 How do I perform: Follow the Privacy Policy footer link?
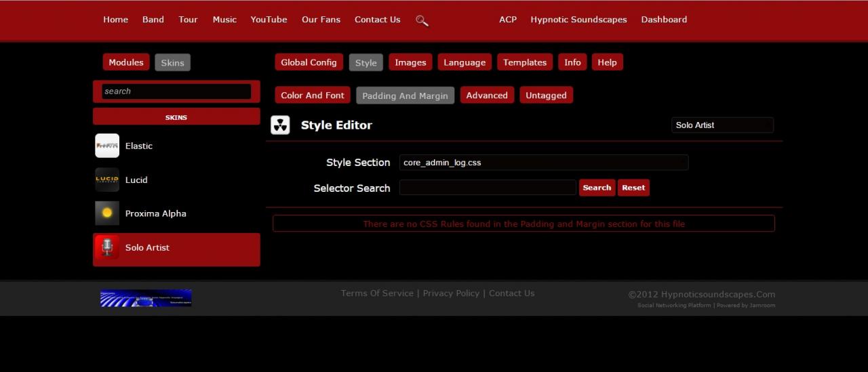[451, 293]
